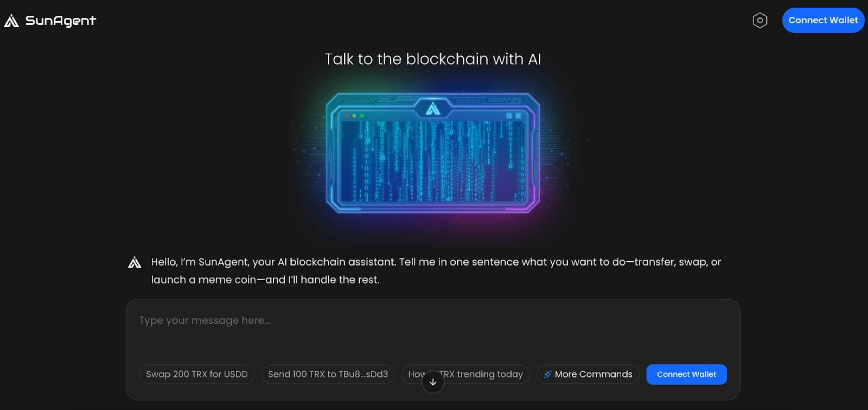This screenshot has height=410, width=868.
Task: Click the sparkle icon on More Commands
Action: tap(547, 374)
